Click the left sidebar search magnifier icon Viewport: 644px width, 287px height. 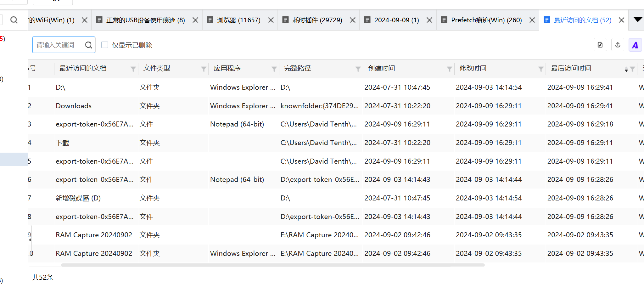coord(14,20)
